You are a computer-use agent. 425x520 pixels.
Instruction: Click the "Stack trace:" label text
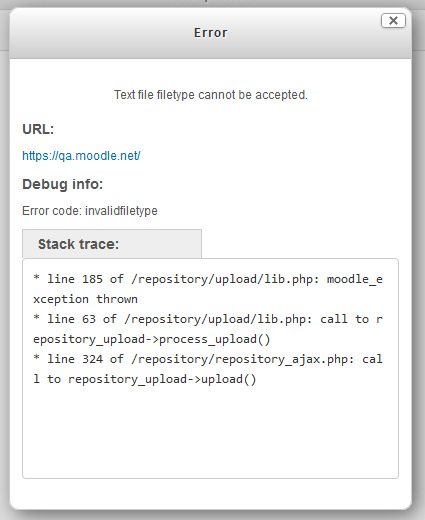click(x=78, y=244)
